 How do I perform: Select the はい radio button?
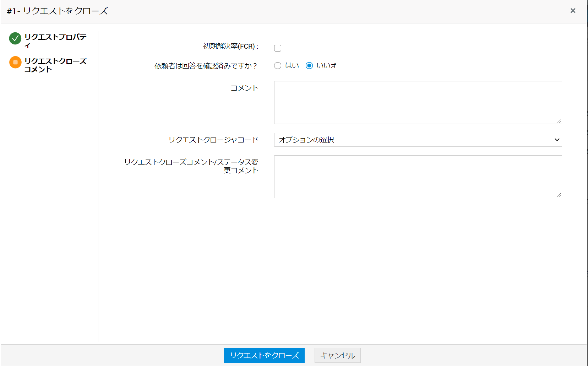coord(278,66)
